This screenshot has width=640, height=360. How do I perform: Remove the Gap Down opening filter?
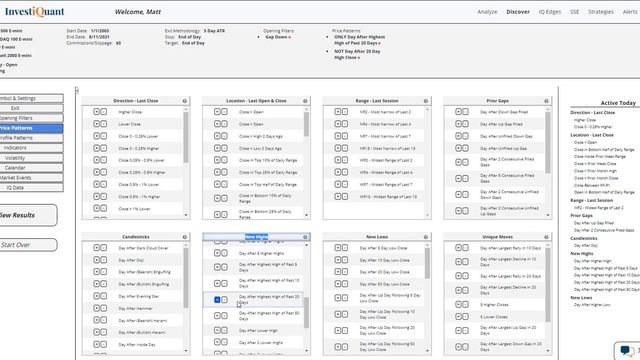point(289,37)
